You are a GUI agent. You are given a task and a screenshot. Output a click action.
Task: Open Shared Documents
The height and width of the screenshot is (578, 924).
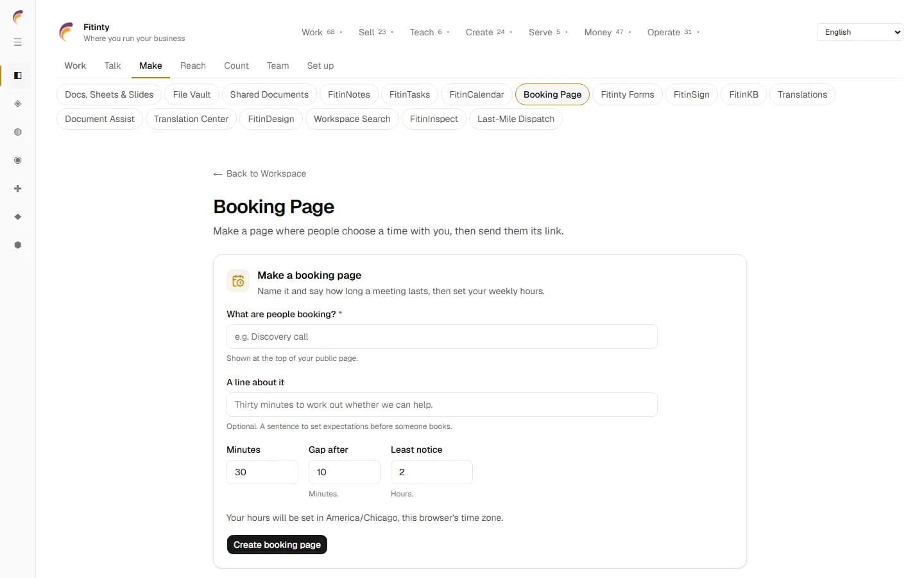click(269, 94)
